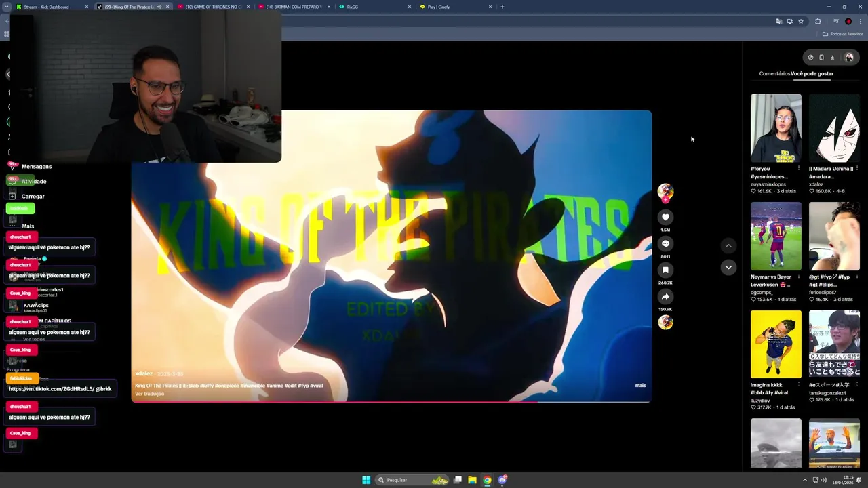Mute the King Of The Pirates tab audio
The image size is (868, 488).
pos(159,7)
